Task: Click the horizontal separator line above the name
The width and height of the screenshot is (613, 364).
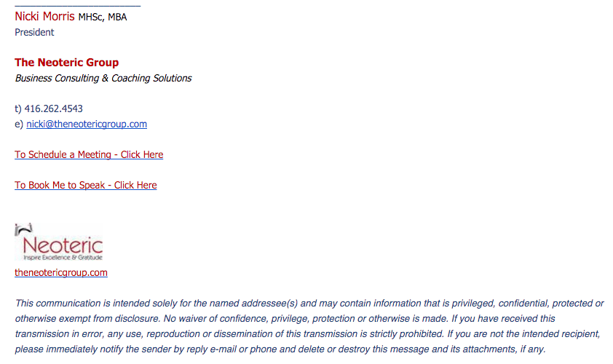Action: (77, 6)
